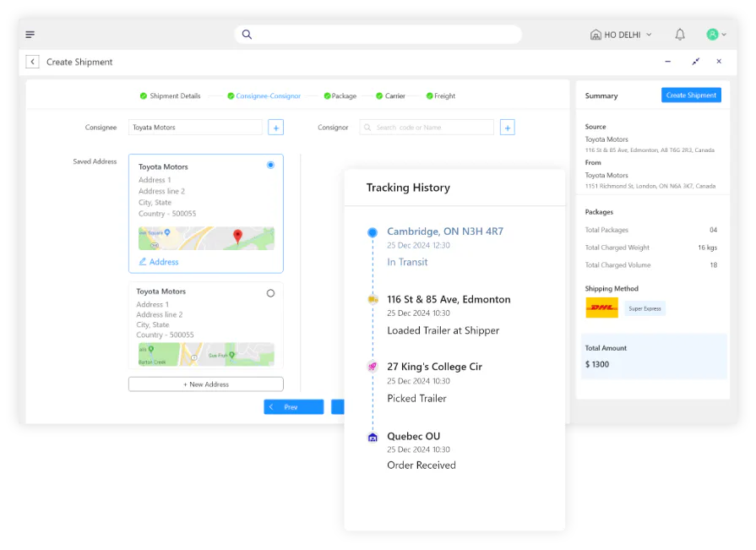Click the red location pin on the map
Viewport: 756px width, 550px height.
pos(237,237)
